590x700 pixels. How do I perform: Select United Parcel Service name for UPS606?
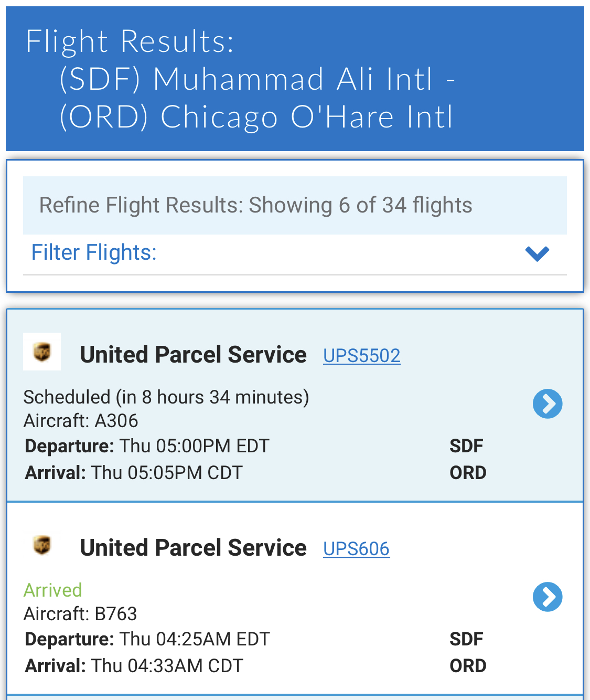click(x=193, y=548)
